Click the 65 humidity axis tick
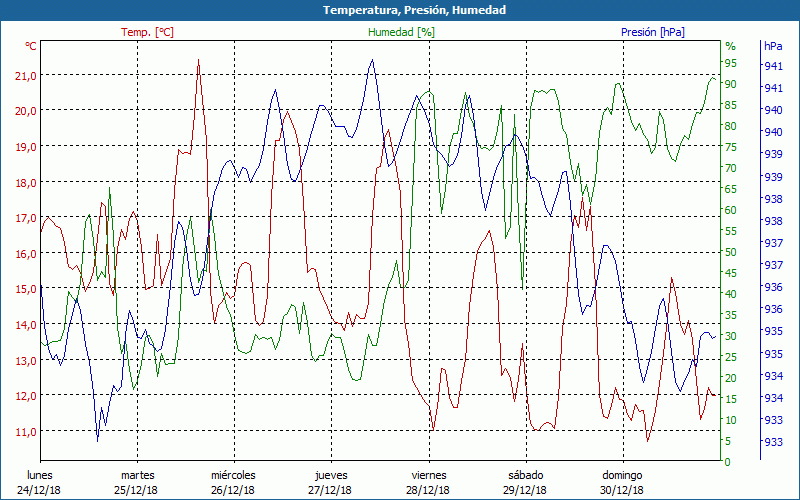800x500 pixels. pyautogui.click(x=731, y=189)
